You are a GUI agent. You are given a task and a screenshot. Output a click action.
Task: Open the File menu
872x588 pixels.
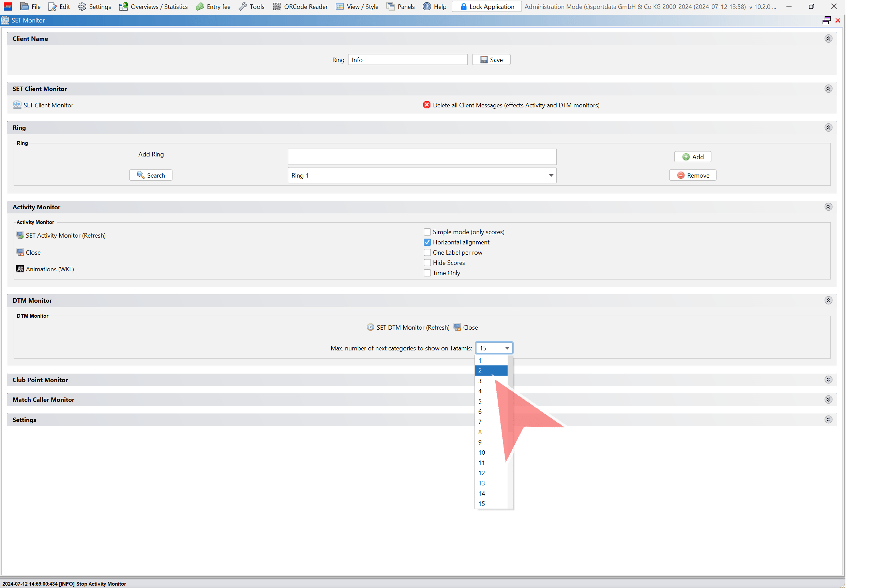[30, 7]
